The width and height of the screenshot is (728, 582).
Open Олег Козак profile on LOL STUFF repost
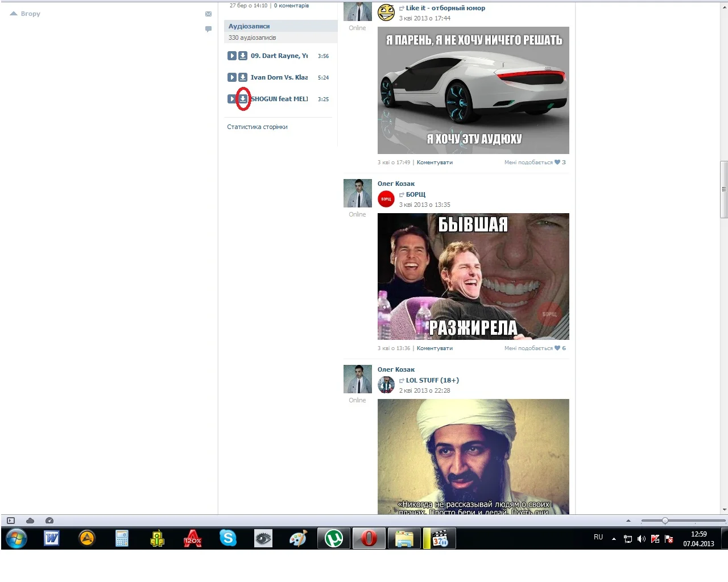point(396,369)
